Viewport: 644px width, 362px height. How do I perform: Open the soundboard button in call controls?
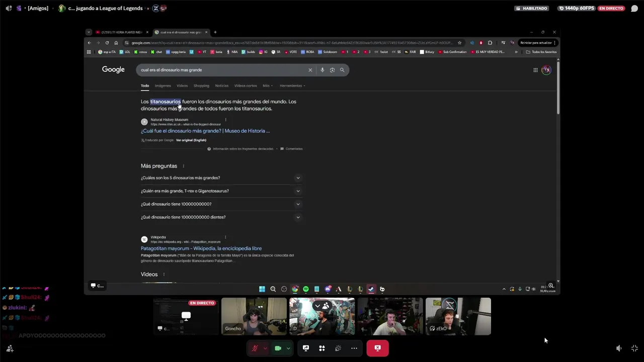click(x=338, y=348)
